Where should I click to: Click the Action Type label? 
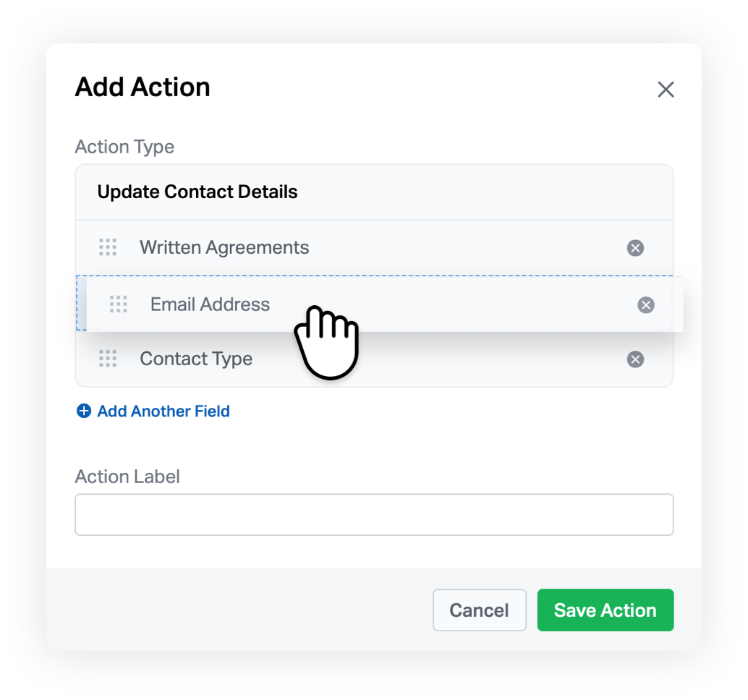pos(124,147)
